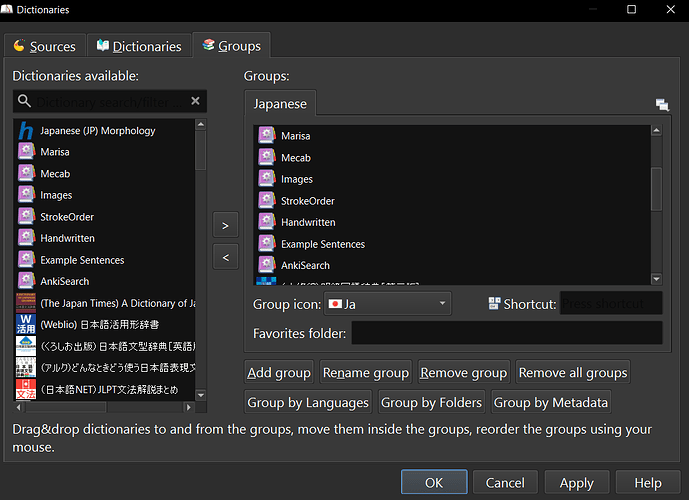Focus the dictionary search/filter field

coord(110,101)
